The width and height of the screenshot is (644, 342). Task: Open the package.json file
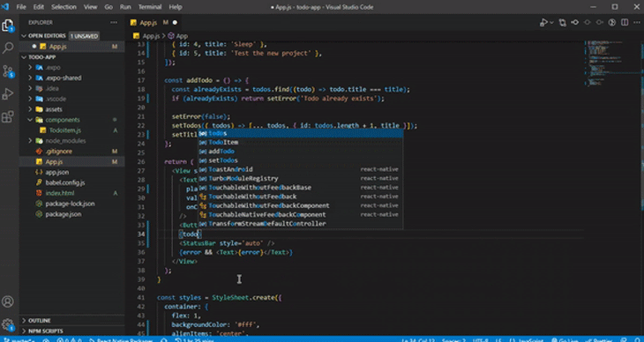(x=71, y=214)
